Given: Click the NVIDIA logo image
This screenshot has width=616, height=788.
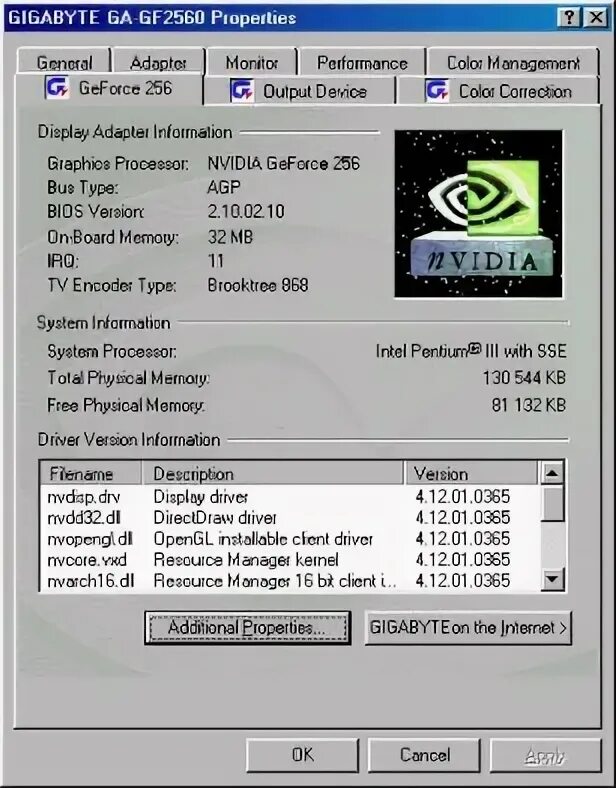Looking at the screenshot, I should tap(478, 214).
